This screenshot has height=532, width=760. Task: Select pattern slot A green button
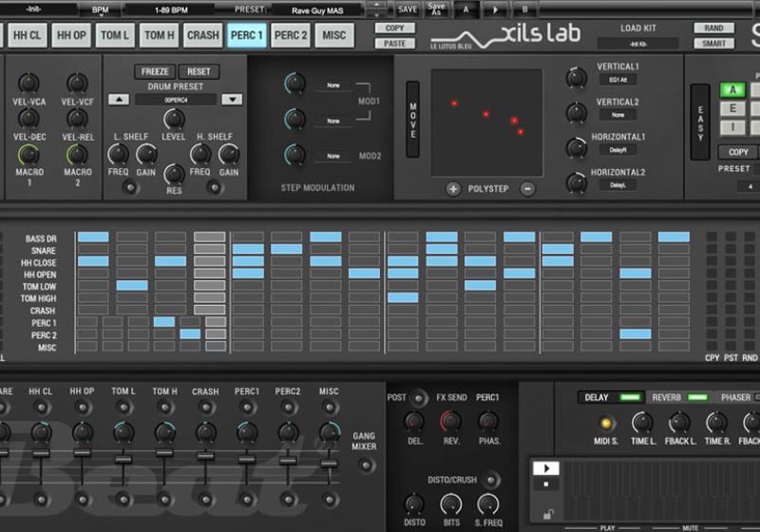732,90
